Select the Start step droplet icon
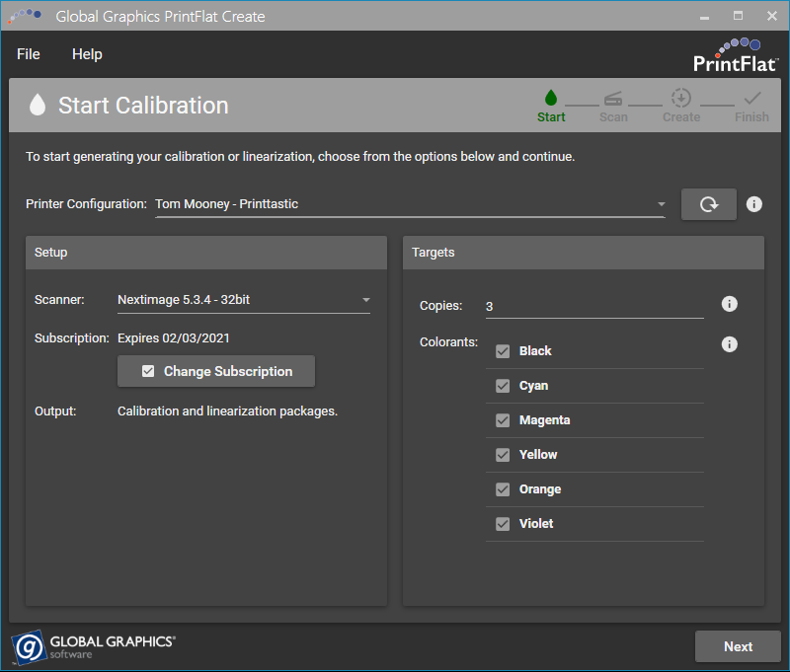Image resolution: width=790 pixels, height=672 pixels. pyautogui.click(x=550, y=100)
